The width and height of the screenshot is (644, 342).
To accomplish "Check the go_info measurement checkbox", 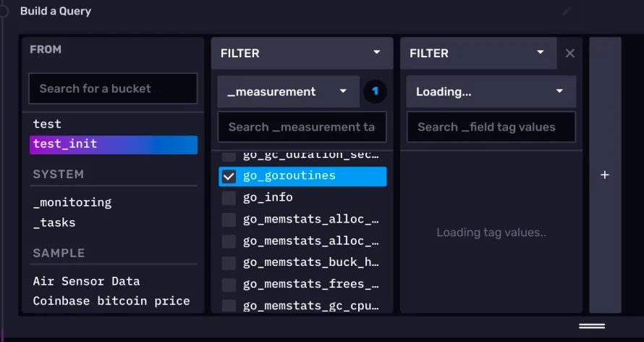I will (229, 198).
